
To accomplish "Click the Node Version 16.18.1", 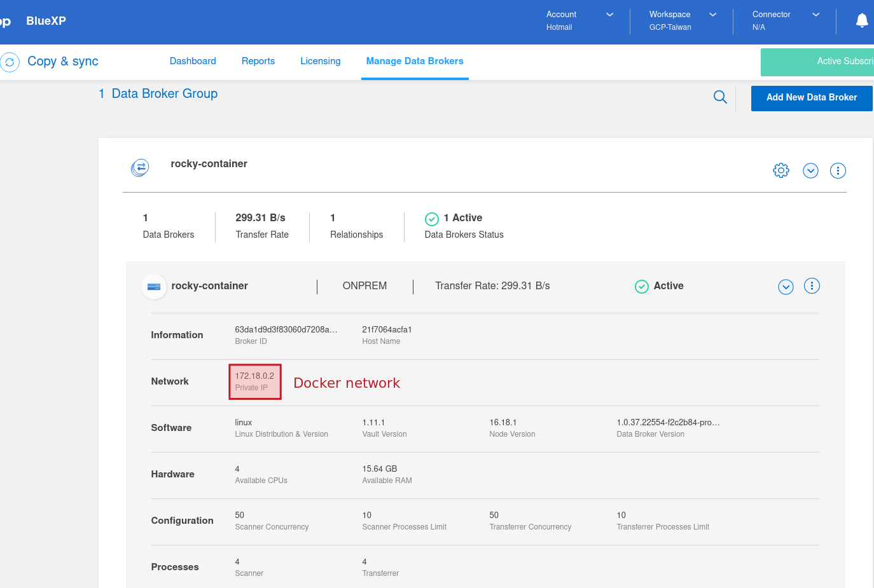I will coord(503,422).
